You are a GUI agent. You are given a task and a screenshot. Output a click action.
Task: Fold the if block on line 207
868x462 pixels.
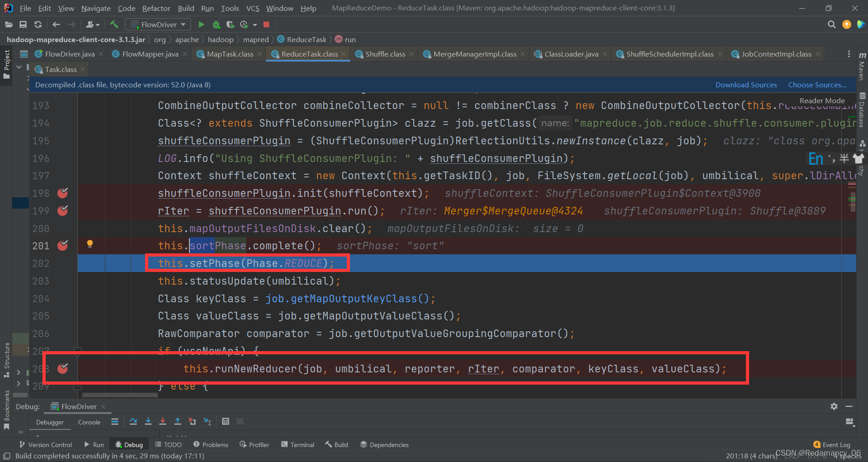77,351
